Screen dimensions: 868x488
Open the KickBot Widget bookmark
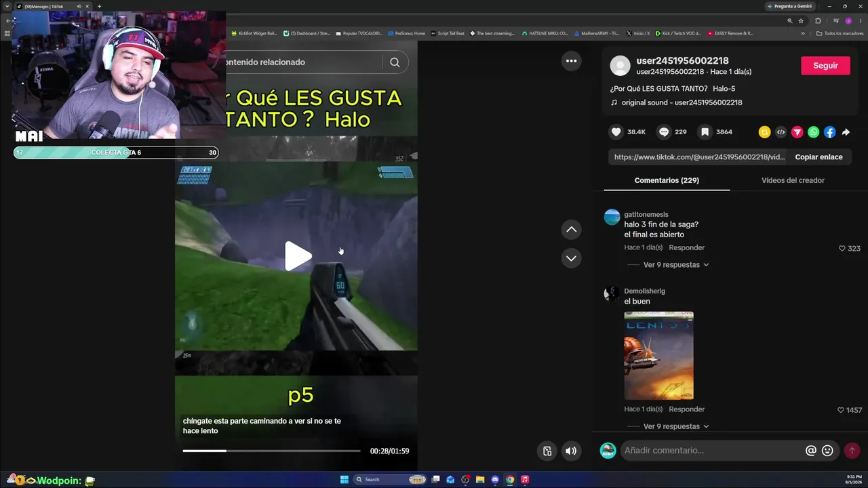click(x=254, y=33)
